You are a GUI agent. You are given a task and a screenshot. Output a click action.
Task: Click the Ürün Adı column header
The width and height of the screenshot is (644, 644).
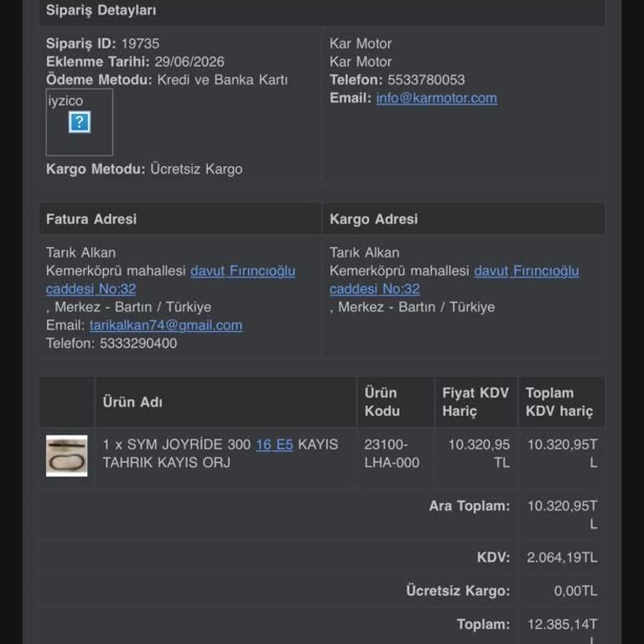132,402
